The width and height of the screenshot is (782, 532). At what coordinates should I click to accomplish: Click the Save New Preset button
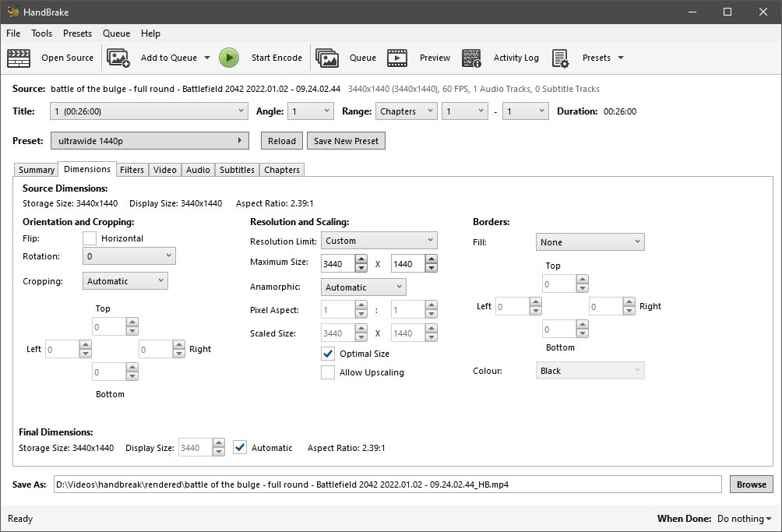346,141
